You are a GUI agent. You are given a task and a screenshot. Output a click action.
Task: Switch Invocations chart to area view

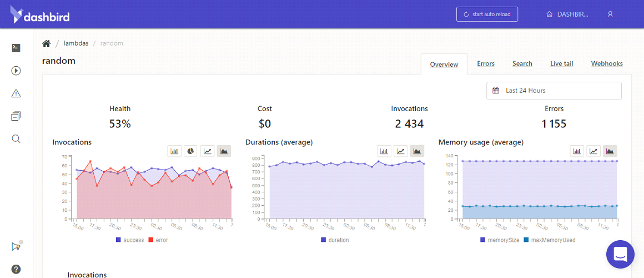coord(224,151)
